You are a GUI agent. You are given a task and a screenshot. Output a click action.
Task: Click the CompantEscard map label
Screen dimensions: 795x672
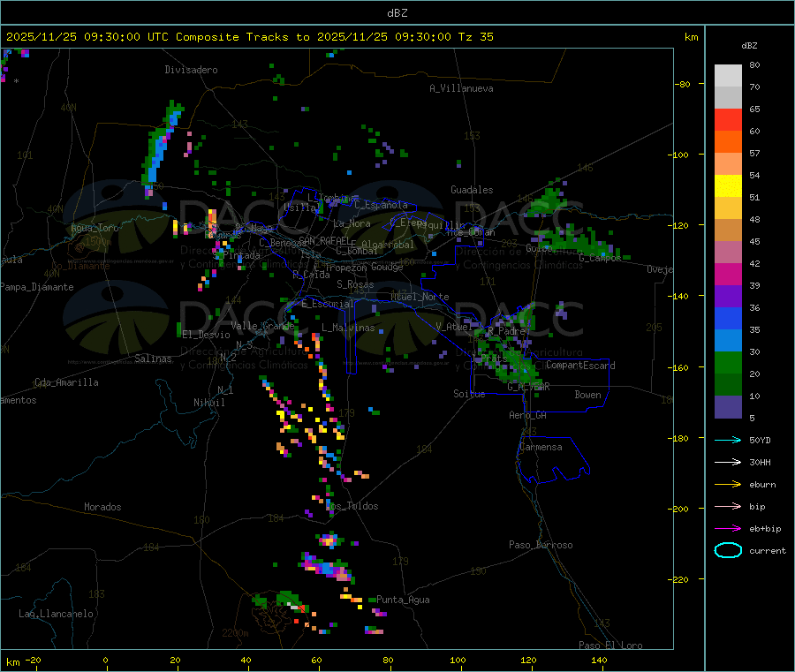click(580, 366)
